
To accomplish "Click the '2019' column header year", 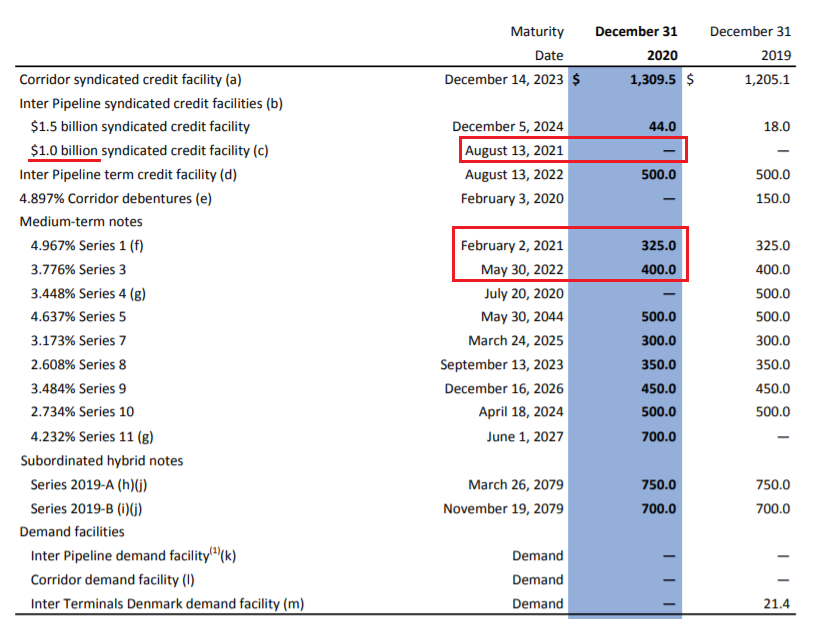I will click(776, 55).
